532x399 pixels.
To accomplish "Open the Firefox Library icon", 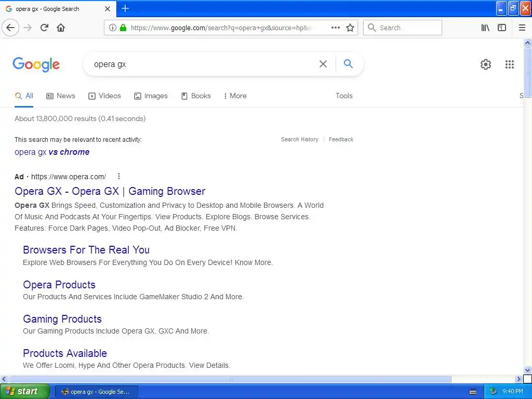I will point(485,28).
